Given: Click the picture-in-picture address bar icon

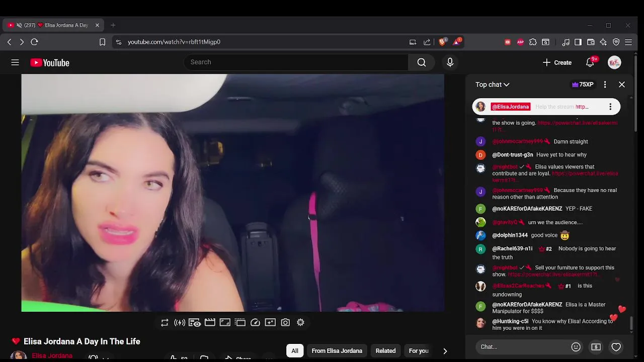Looking at the screenshot, I should [413, 42].
